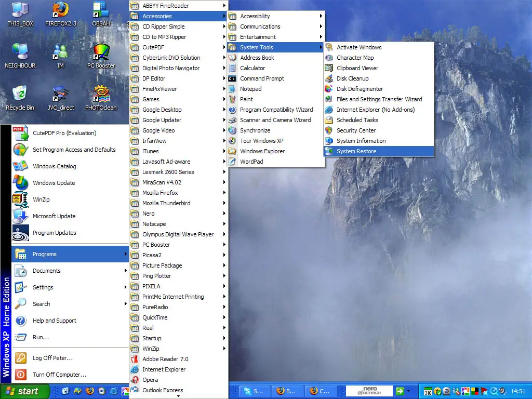Open Help and Support
This screenshot has height=399, width=532.
click(70, 321)
